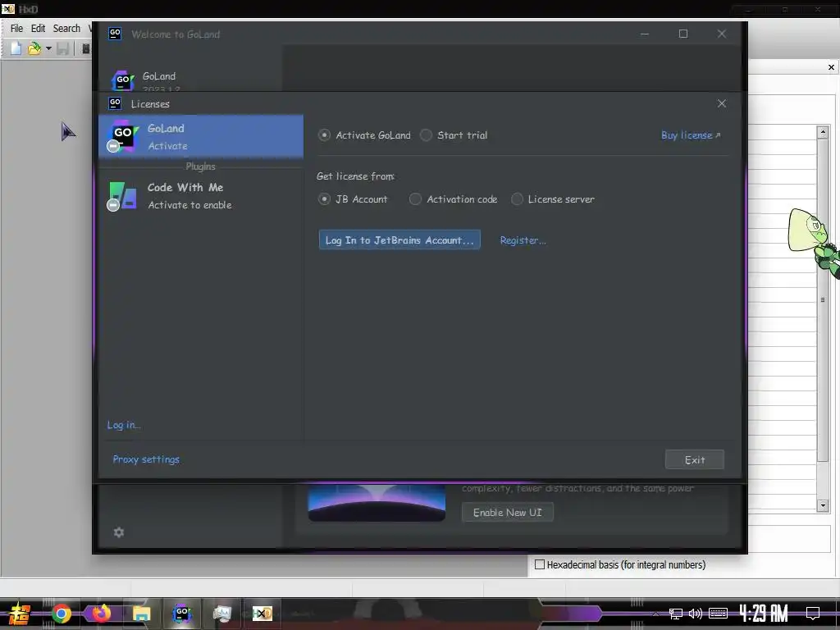Open volume control in system tray
This screenshot has width=840, height=630.
coord(696,614)
